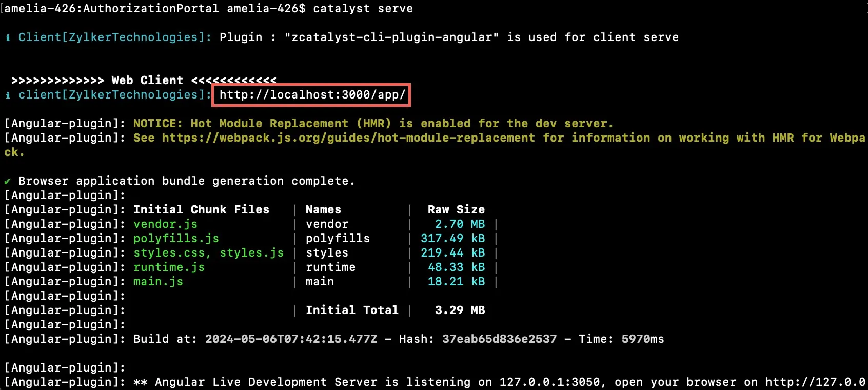This screenshot has width=868, height=390.
Task: Select the polyfills.js file name
Action: (x=176, y=239)
